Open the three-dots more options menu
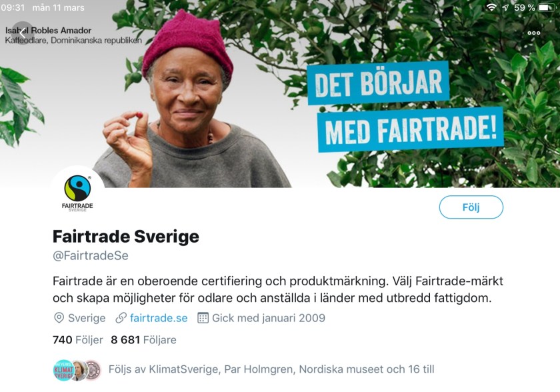This screenshot has height=392, width=560. click(534, 33)
